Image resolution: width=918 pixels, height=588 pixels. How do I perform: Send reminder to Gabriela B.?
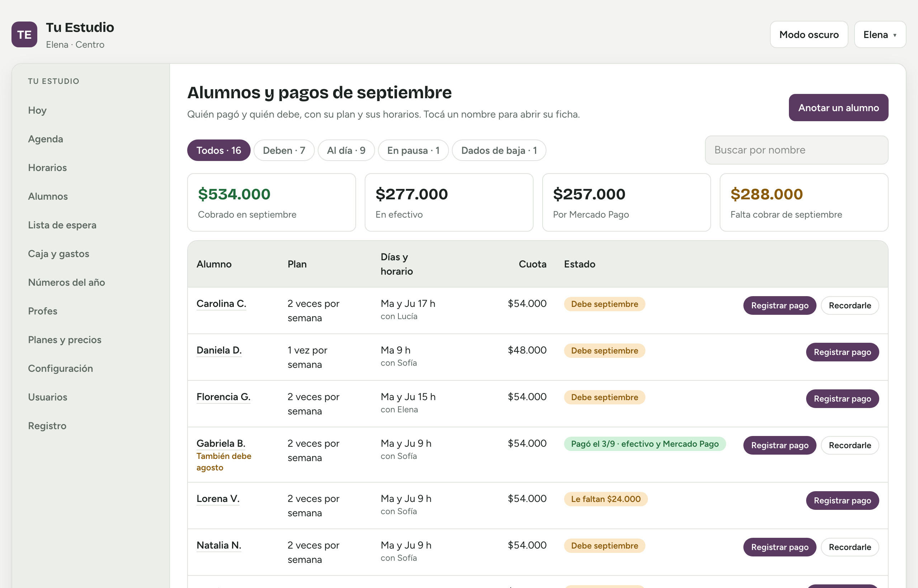pos(850,445)
